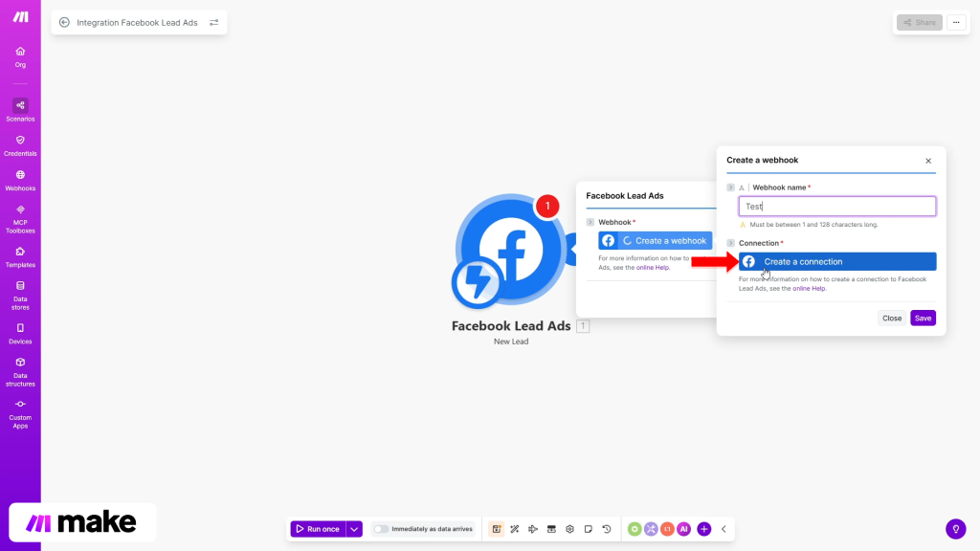Click the New Lead label under module

click(x=511, y=342)
